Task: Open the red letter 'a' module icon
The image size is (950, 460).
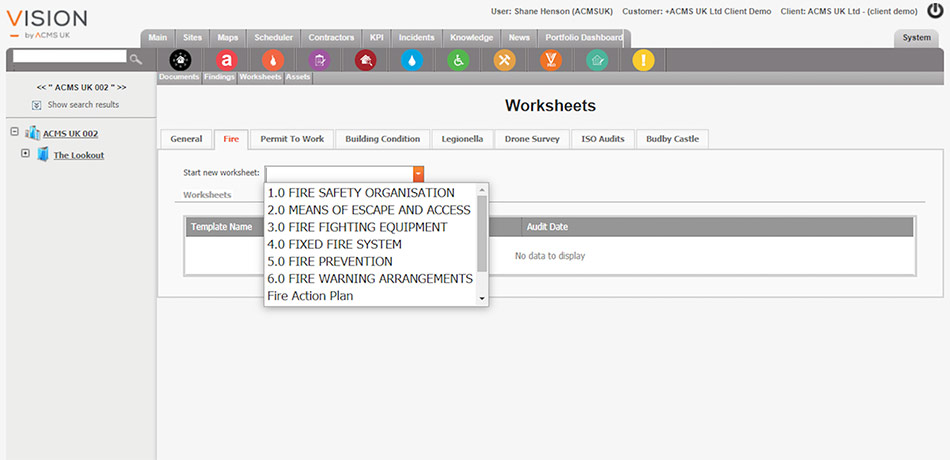Action: click(227, 60)
